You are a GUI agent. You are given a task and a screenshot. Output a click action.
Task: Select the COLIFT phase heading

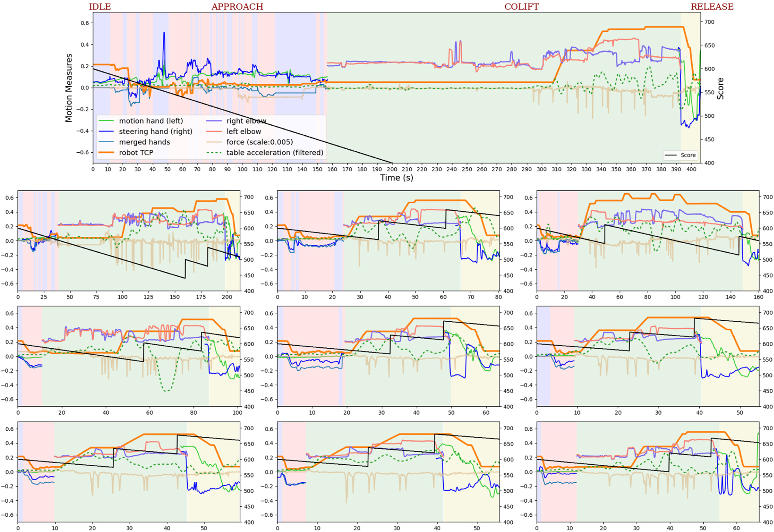click(522, 7)
